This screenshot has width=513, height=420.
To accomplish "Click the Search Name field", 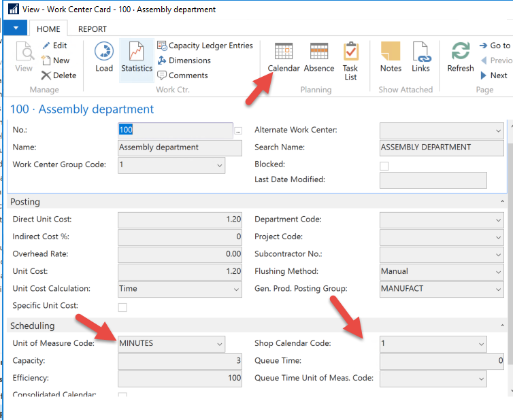I will click(x=442, y=148).
